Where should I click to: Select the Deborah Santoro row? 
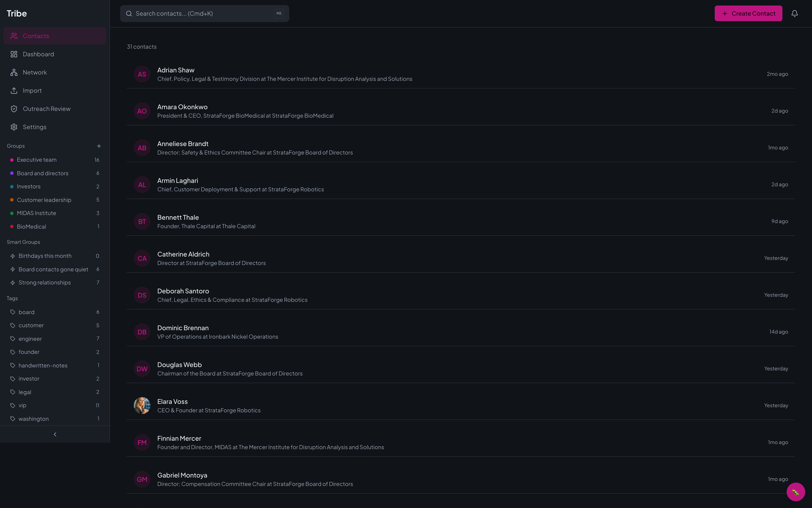(461, 295)
